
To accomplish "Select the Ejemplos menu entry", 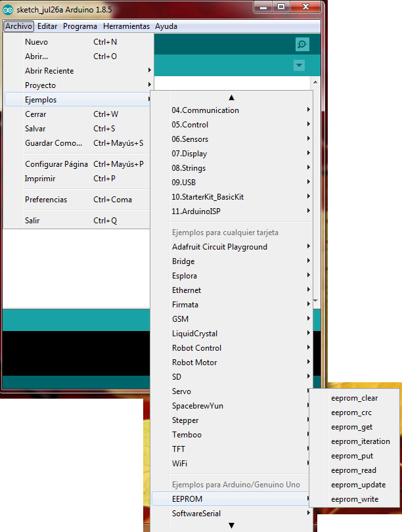I will click(78, 100).
